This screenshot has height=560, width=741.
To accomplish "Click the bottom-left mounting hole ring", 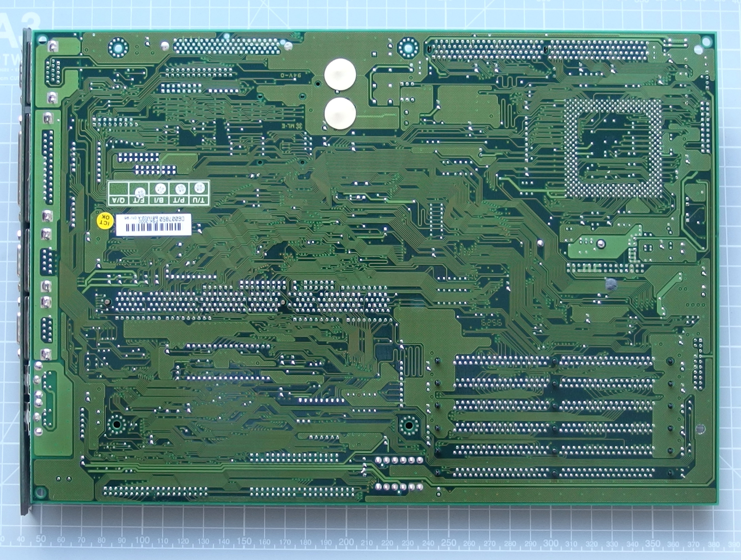I will click(x=117, y=425).
